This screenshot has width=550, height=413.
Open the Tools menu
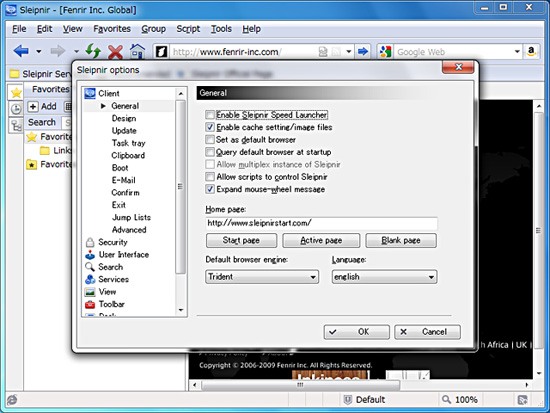(221, 29)
